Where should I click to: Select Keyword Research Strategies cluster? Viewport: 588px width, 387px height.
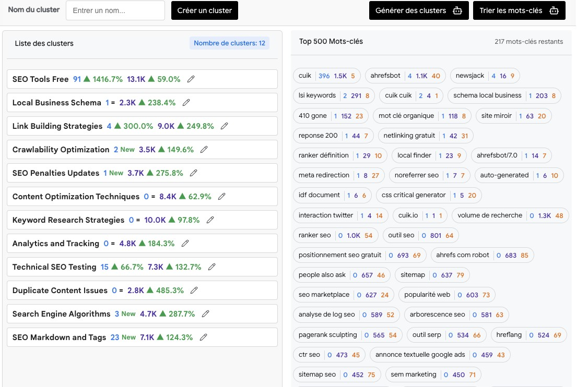point(142,220)
